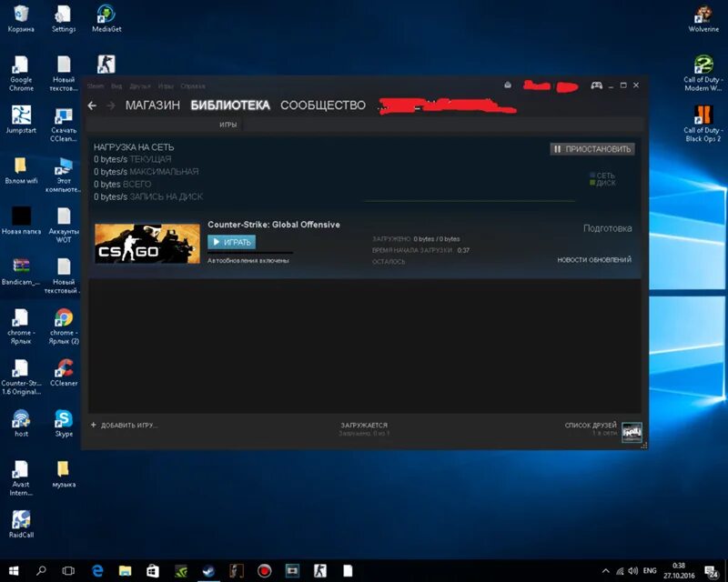Viewport: 728px width, 582px height.
Task: Open the Вид menu
Action: tap(116, 85)
